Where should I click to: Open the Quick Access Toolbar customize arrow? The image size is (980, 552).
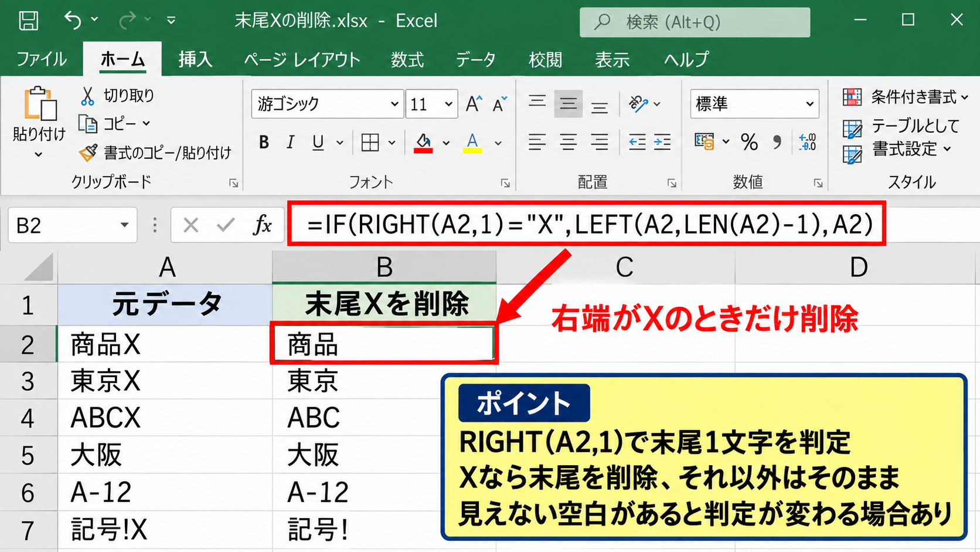click(x=171, y=21)
